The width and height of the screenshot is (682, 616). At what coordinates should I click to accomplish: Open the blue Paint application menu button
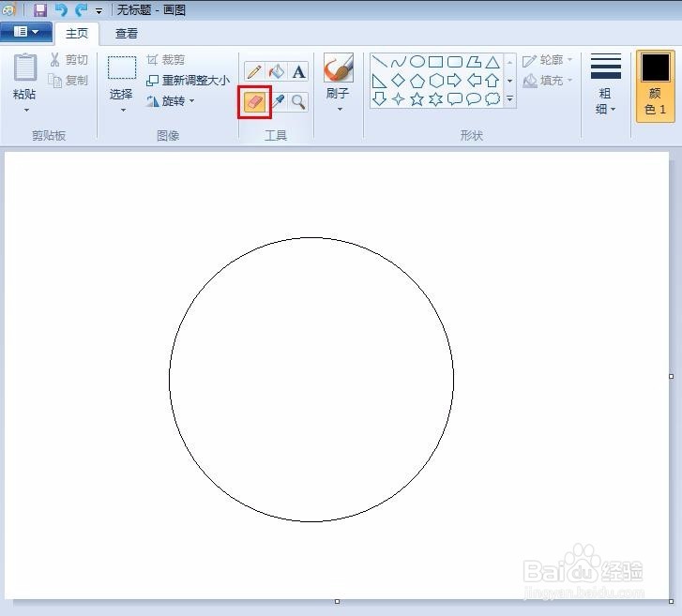click(x=26, y=32)
